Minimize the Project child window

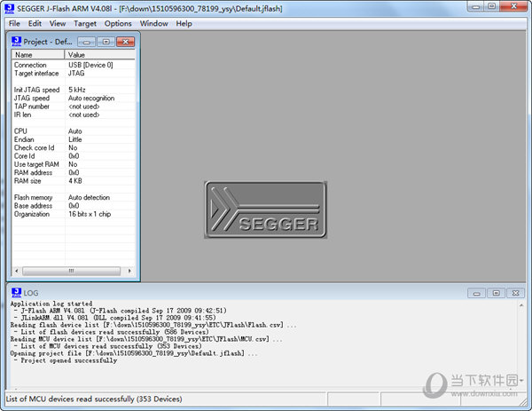pos(87,42)
